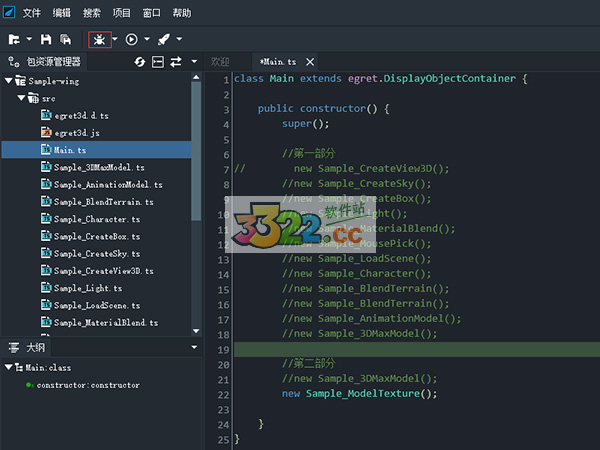Open the 编辑 menu

pos(62,13)
